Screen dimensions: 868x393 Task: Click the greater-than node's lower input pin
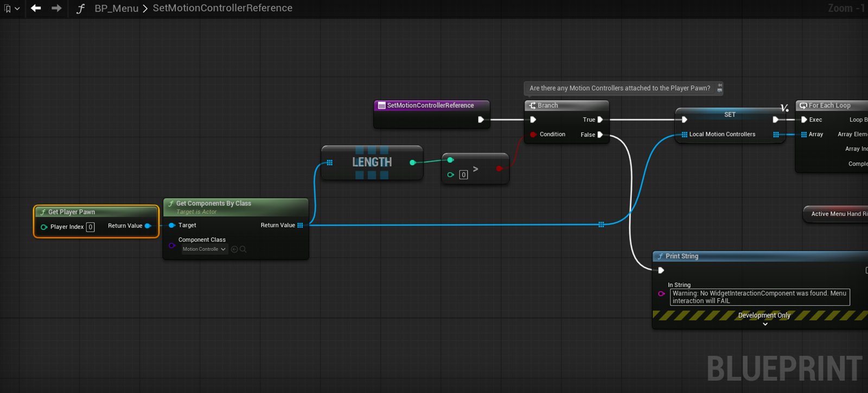click(450, 175)
